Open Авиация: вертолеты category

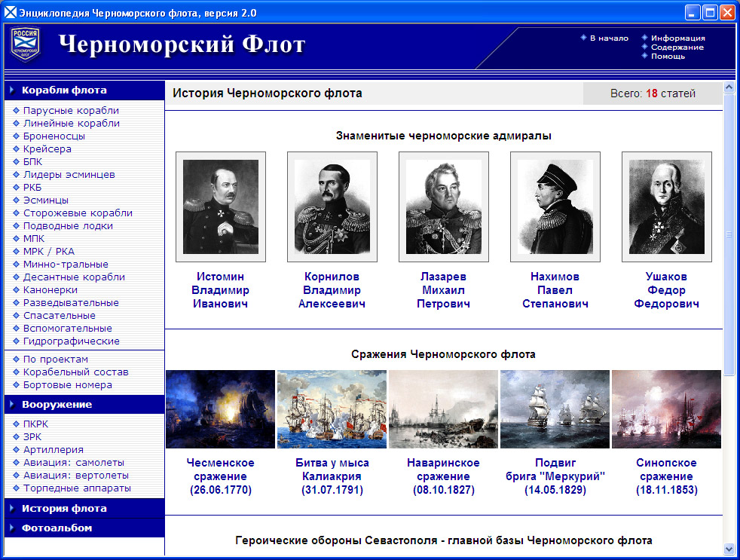pos(75,475)
